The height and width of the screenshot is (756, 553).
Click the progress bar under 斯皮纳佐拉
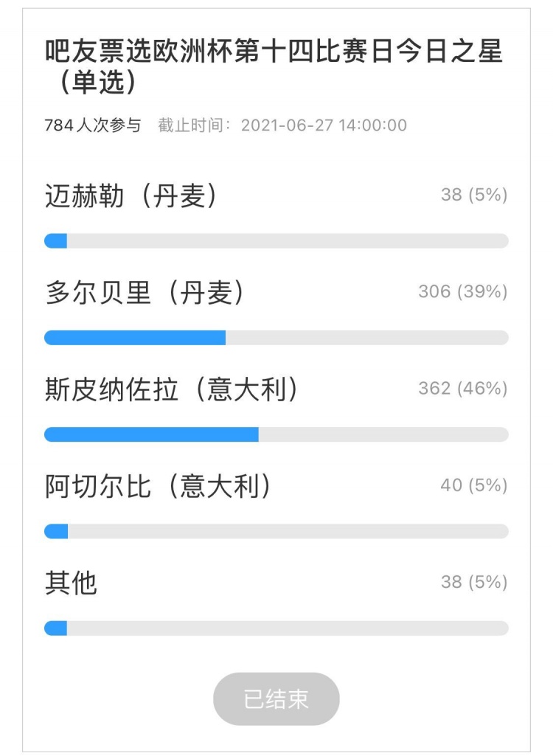click(x=276, y=434)
